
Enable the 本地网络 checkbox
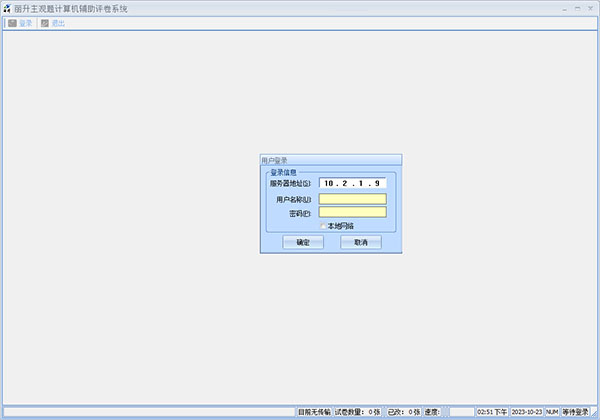[x=323, y=226]
